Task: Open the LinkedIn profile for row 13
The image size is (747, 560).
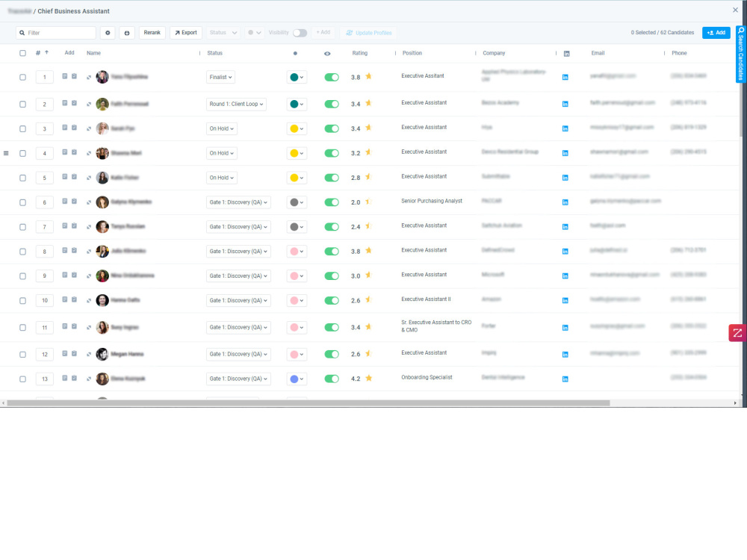Action: 565,379
